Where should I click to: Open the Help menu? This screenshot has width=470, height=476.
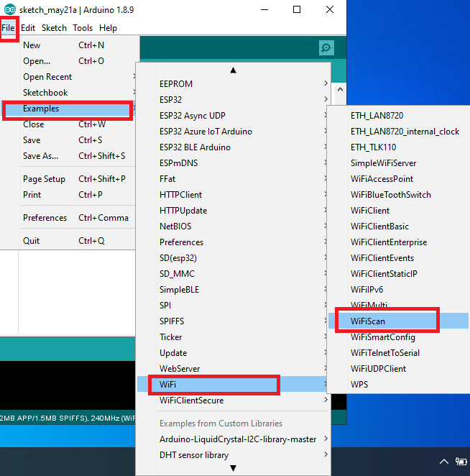click(108, 28)
